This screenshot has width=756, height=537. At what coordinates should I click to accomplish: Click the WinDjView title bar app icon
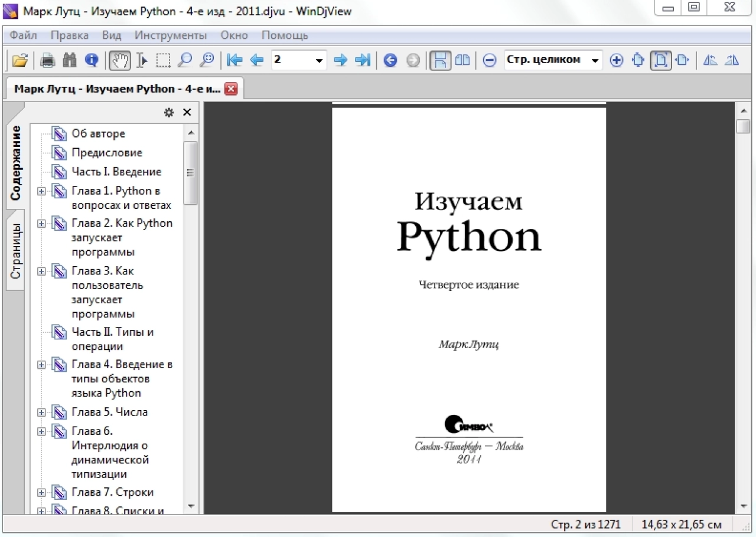point(11,11)
